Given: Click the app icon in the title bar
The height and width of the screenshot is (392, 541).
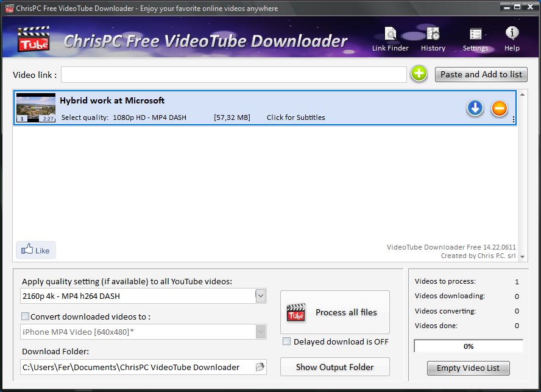Looking at the screenshot, I should point(9,8).
